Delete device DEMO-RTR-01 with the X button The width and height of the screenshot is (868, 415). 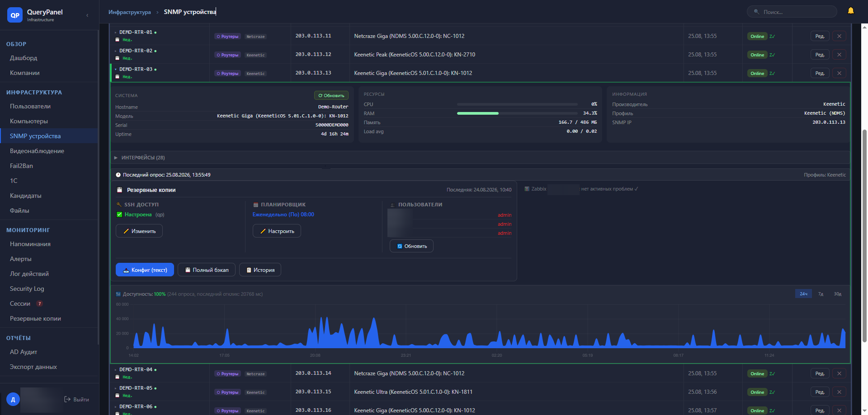tap(839, 36)
